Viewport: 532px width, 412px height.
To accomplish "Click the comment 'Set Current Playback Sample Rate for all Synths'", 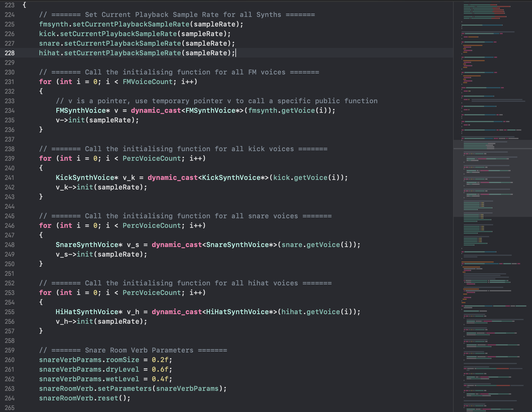I will coord(177,15).
